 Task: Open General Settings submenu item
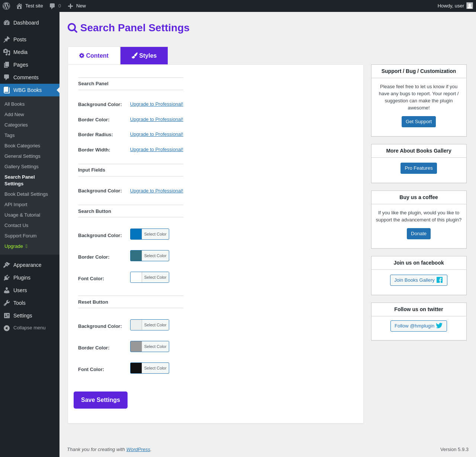[22, 156]
